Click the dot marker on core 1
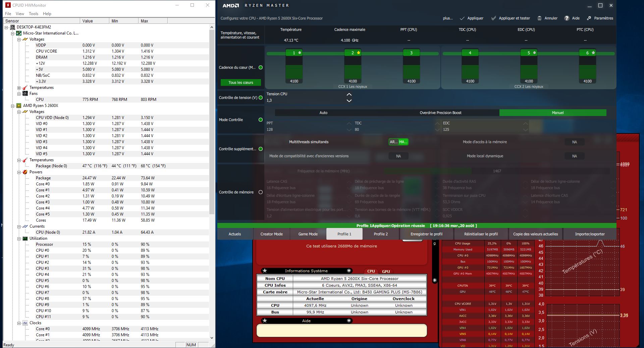 coord(300,53)
